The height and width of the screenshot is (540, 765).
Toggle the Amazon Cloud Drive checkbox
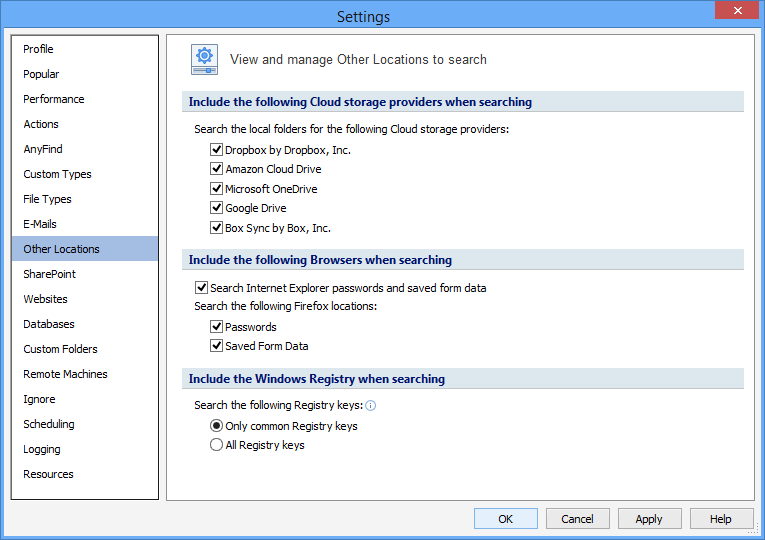[x=216, y=169]
